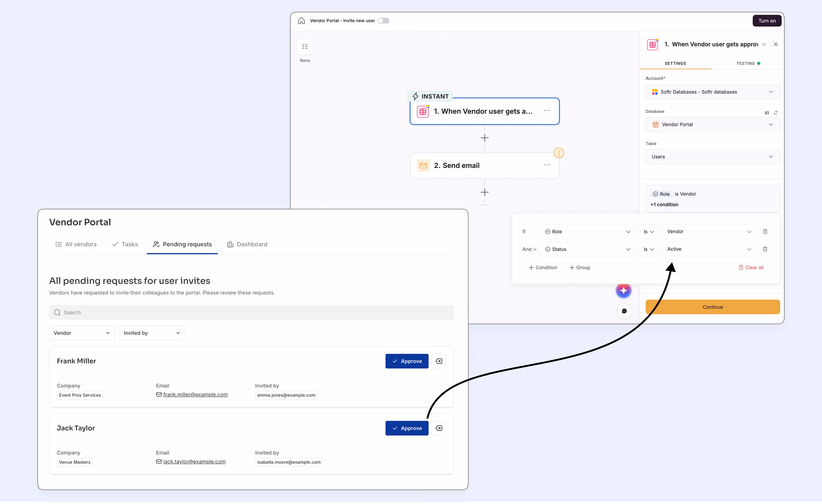Switch to the Dashboard tab

252,244
